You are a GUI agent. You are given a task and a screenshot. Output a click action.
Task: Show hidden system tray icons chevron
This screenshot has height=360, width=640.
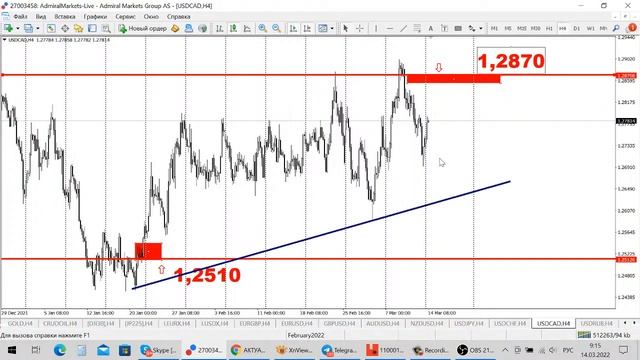[x=505, y=350]
